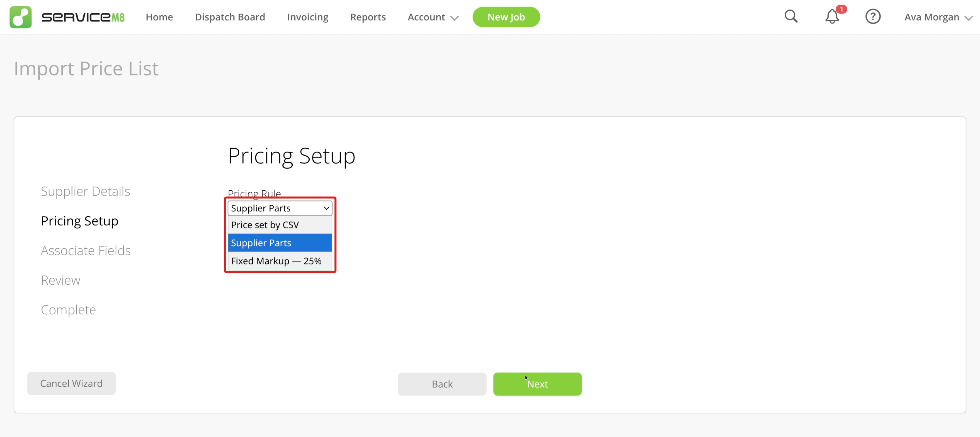Jump to Review wizard step
The height and width of the screenshot is (437, 980).
[x=60, y=280]
